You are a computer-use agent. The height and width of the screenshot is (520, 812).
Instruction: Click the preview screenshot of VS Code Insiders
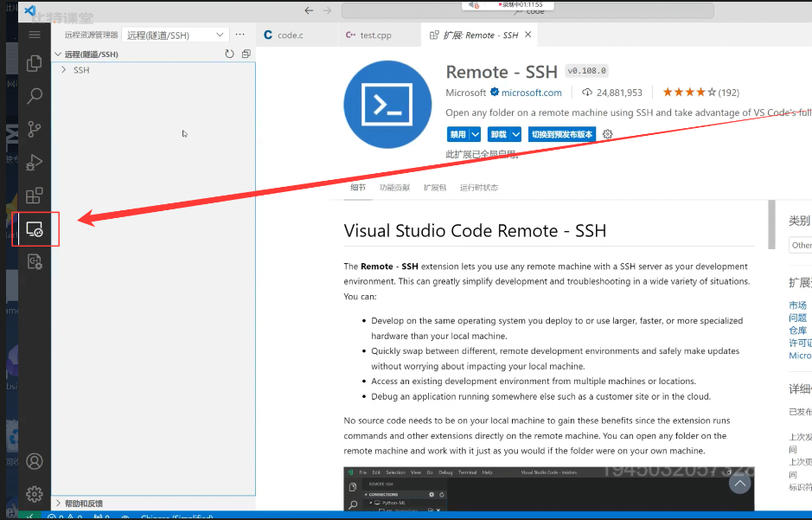point(549,489)
